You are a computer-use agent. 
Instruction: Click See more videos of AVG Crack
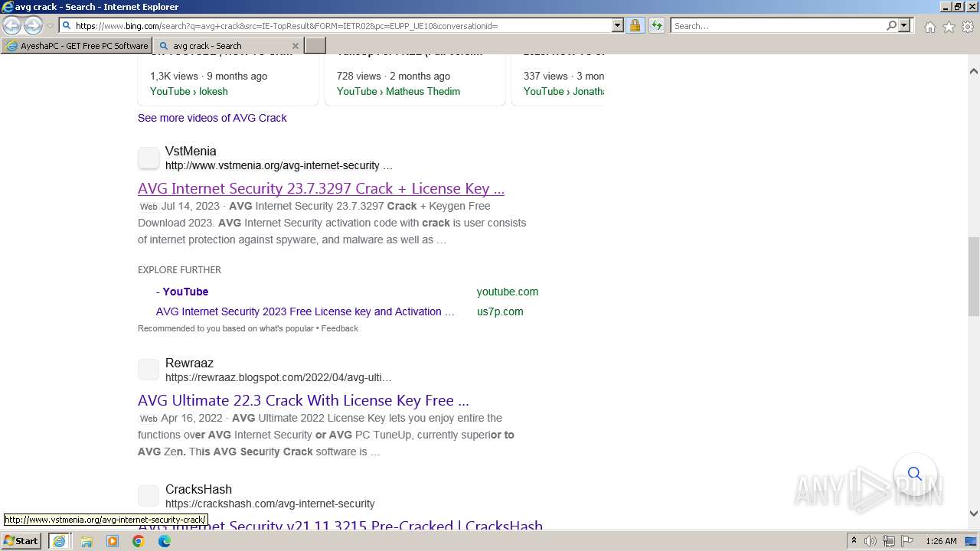(212, 118)
